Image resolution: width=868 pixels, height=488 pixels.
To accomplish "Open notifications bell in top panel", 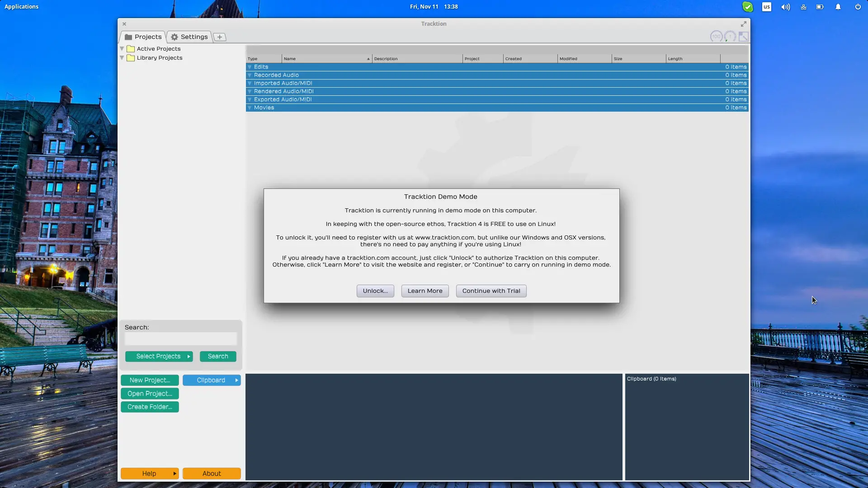I will point(838,7).
